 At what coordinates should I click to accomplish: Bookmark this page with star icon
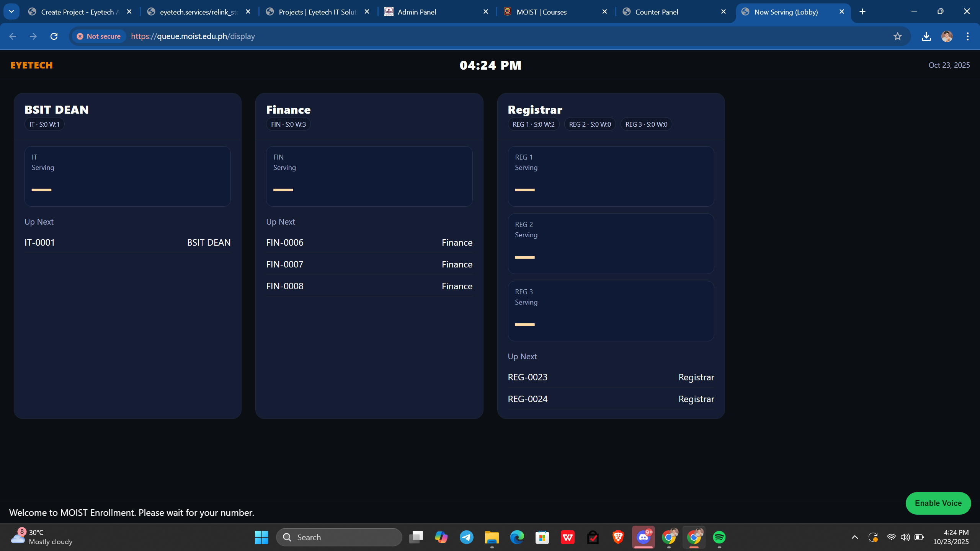[897, 36]
